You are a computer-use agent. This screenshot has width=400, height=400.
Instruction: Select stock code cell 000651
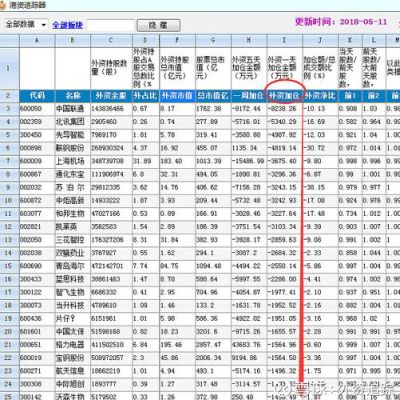(x=37, y=345)
